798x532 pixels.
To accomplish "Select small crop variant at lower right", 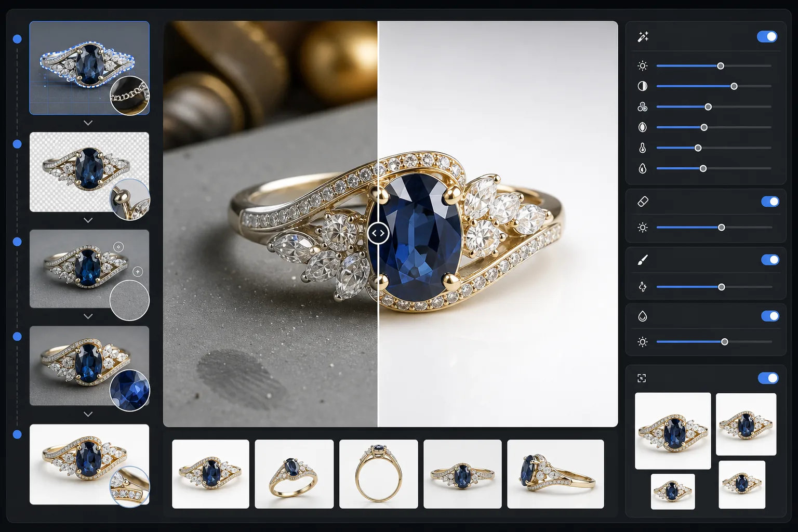I will [x=742, y=485].
